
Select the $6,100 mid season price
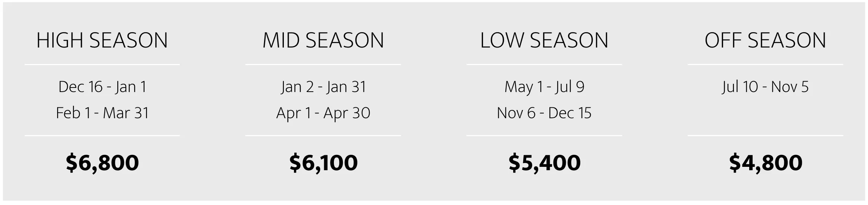point(323,163)
